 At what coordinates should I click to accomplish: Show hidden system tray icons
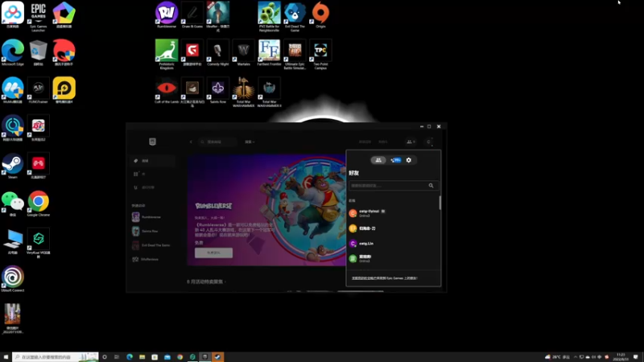coord(576,357)
